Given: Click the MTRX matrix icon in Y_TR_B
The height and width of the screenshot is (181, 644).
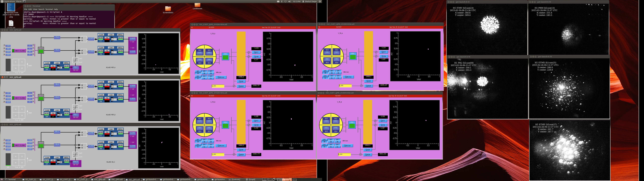Looking at the screenshot, I should click(352, 125).
